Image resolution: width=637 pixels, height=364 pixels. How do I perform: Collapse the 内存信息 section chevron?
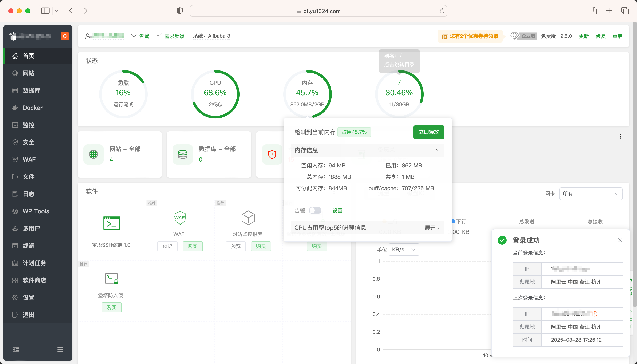click(438, 150)
